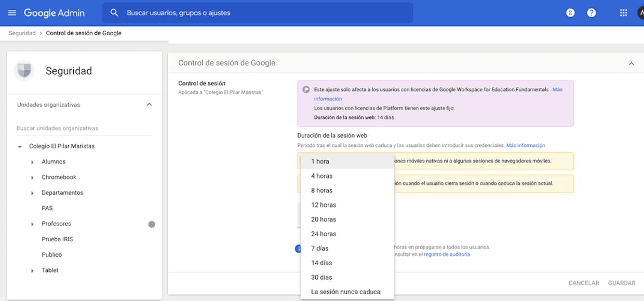Select the PAS organizational unit
Screen dimensions: 644x301
point(47,209)
